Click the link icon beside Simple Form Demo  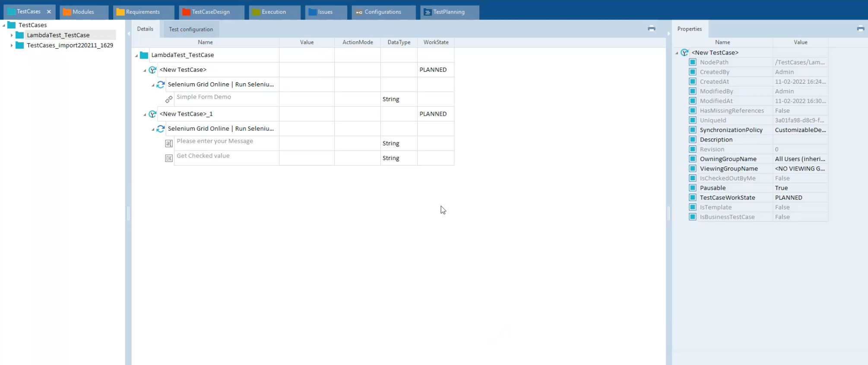(169, 99)
